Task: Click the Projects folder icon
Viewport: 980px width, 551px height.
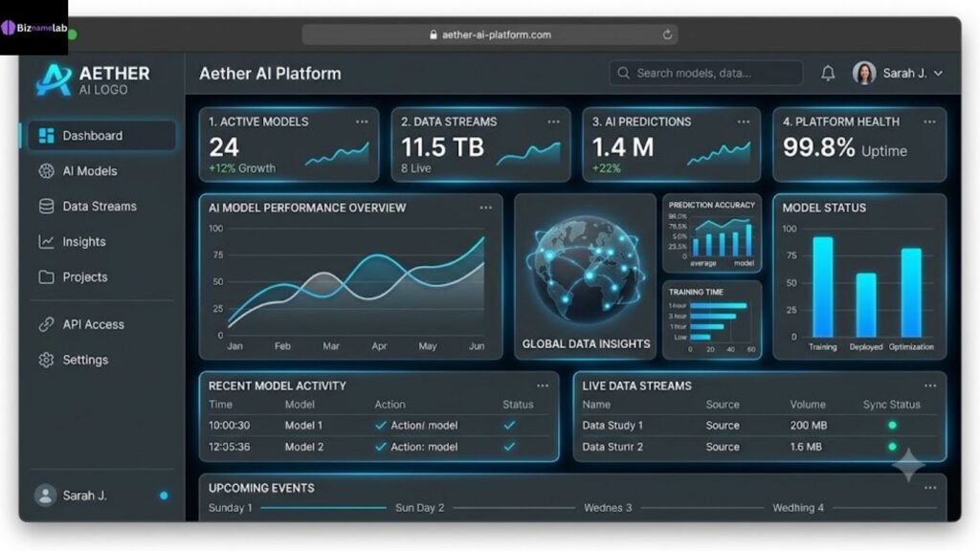Action: click(x=46, y=276)
